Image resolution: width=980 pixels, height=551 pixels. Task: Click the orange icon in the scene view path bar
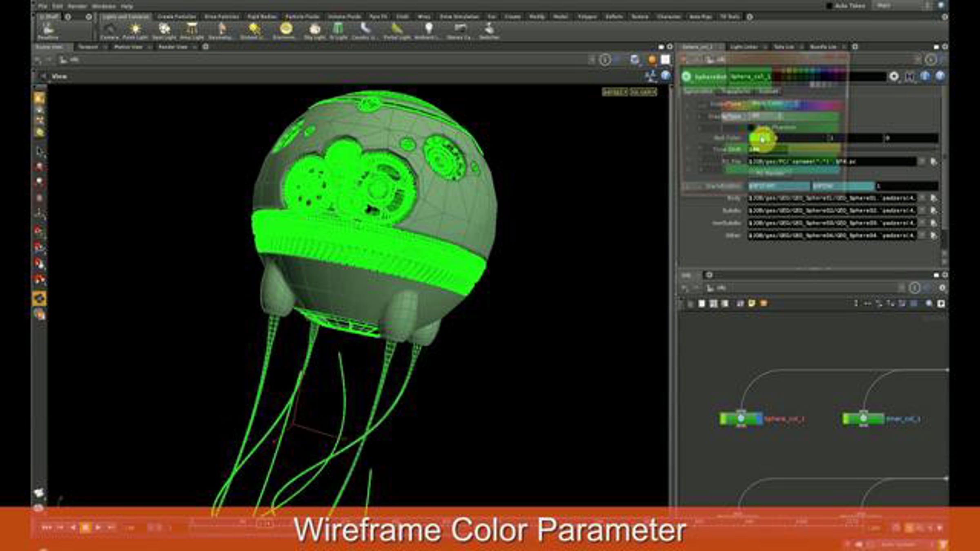tap(652, 60)
